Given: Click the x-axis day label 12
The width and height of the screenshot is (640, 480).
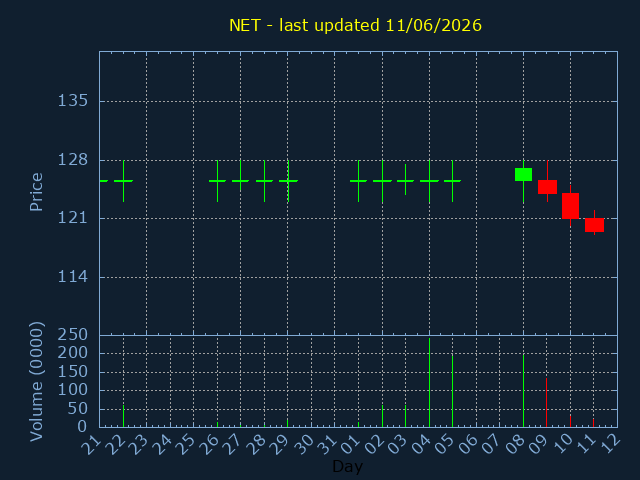Looking at the screenshot, I should [x=610, y=445].
